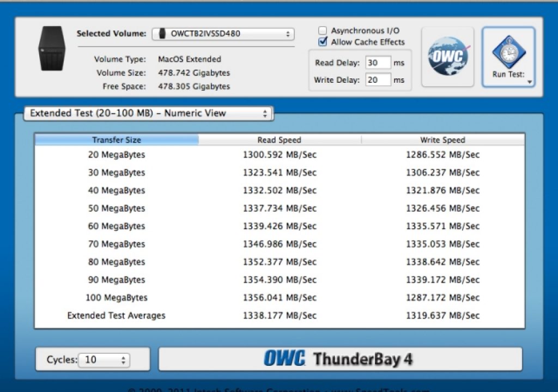Click write speed 1306.237 MB/Sec
558x392 pixels.
[442, 173]
